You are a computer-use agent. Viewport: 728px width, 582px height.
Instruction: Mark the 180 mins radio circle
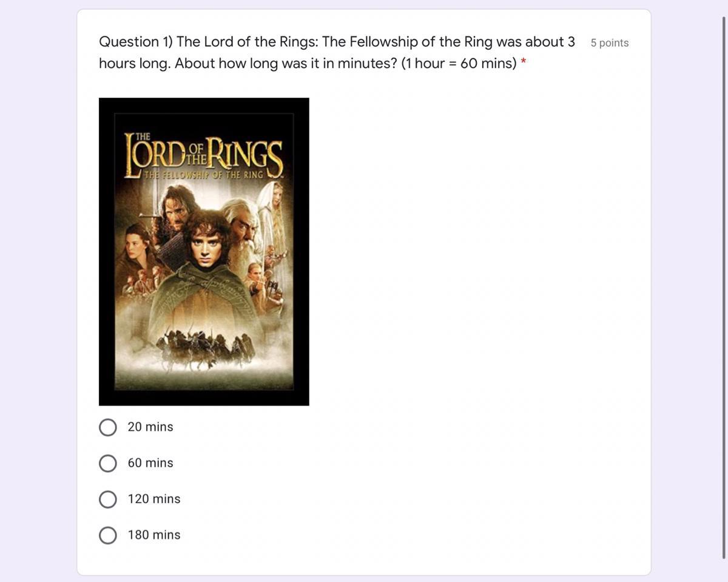click(108, 535)
